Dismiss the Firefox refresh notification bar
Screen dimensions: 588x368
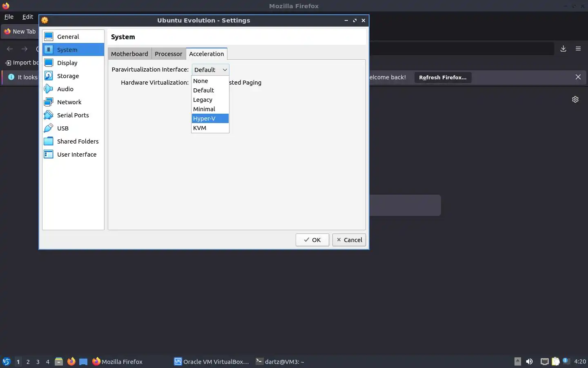pos(578,77)
